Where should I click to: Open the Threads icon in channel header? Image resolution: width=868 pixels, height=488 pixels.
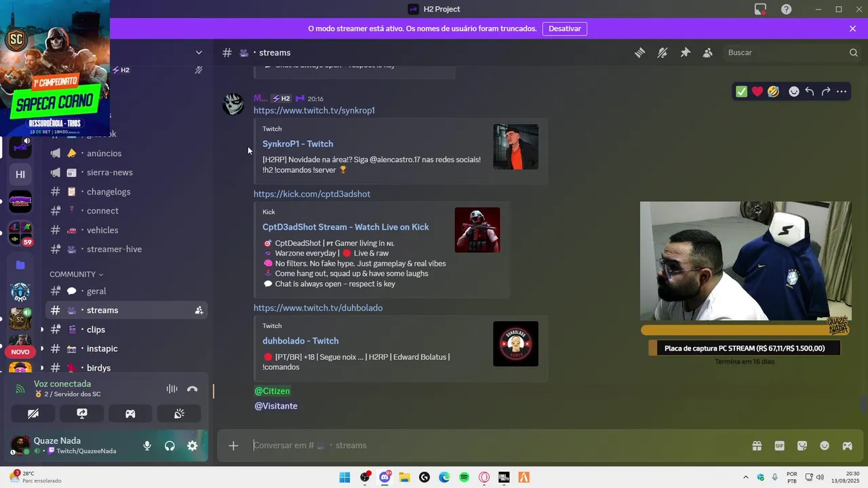pos(639,53)
